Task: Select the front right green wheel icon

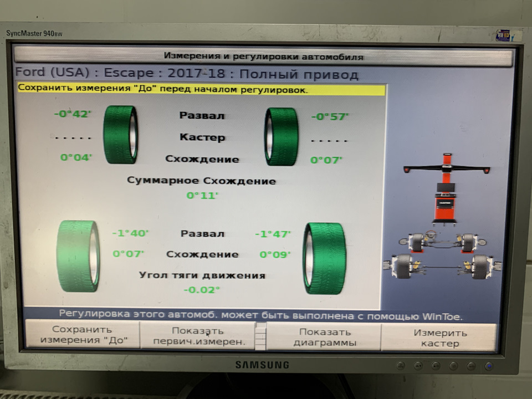Action: tap(282, 137)
